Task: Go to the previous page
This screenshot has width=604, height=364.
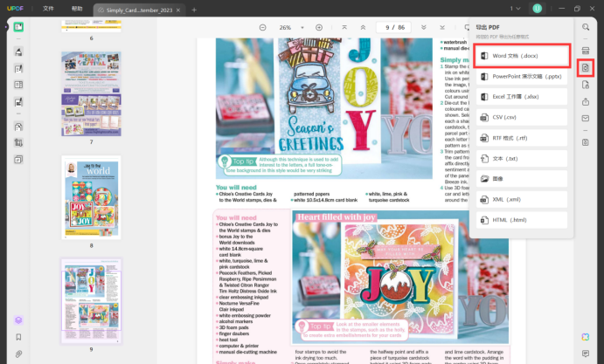Action: tap(363, 27)
